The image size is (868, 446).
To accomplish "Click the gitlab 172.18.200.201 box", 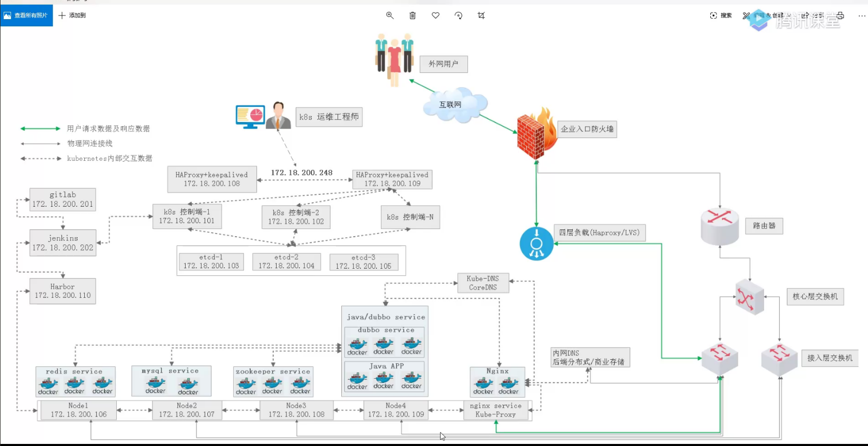I will [63, 199].
